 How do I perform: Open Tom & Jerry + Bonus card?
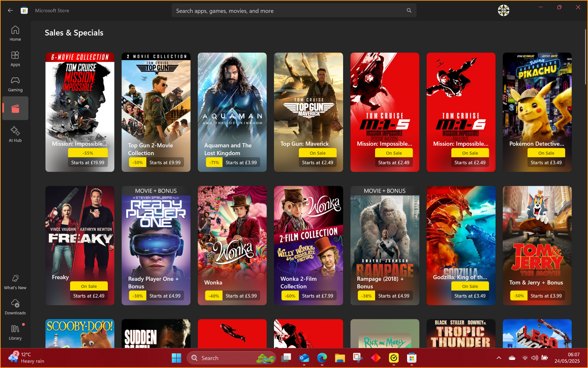537,246
